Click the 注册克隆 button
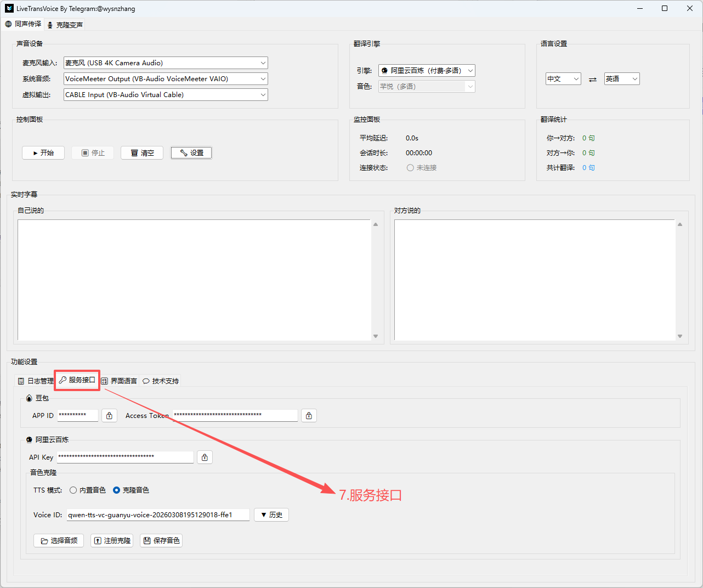This screenshot has height=588, width=703. [x=112, y=541]
